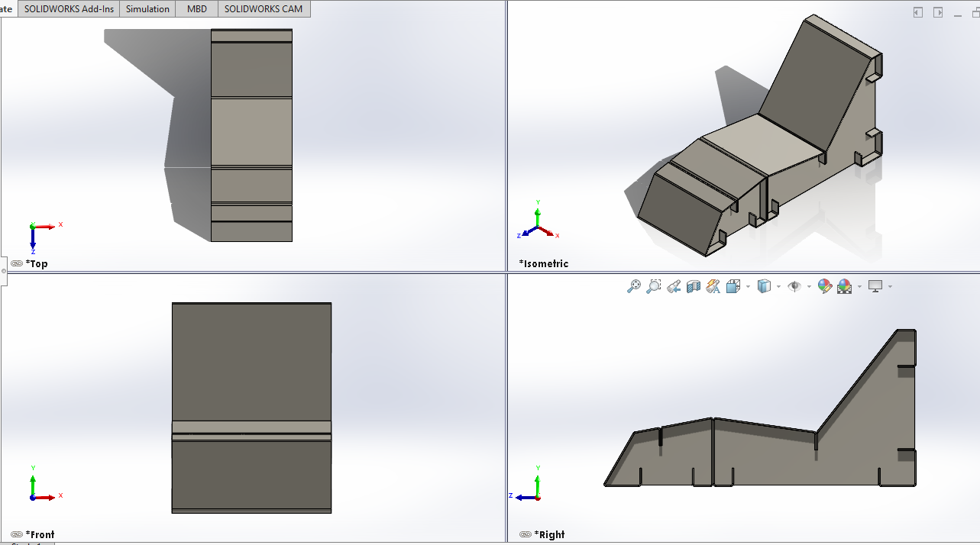Open the SOLIDWORKS Add-Ins tab
The width and height of the screenshot is (980, 545).
[69, 9]
